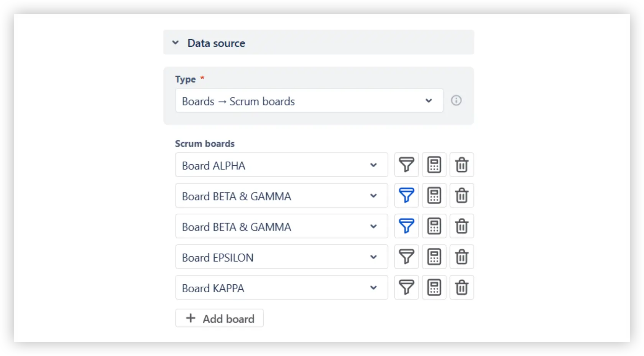Screen dimensions: 644x356
Task: Collapse the Data source section
Action: coord(176,43)
